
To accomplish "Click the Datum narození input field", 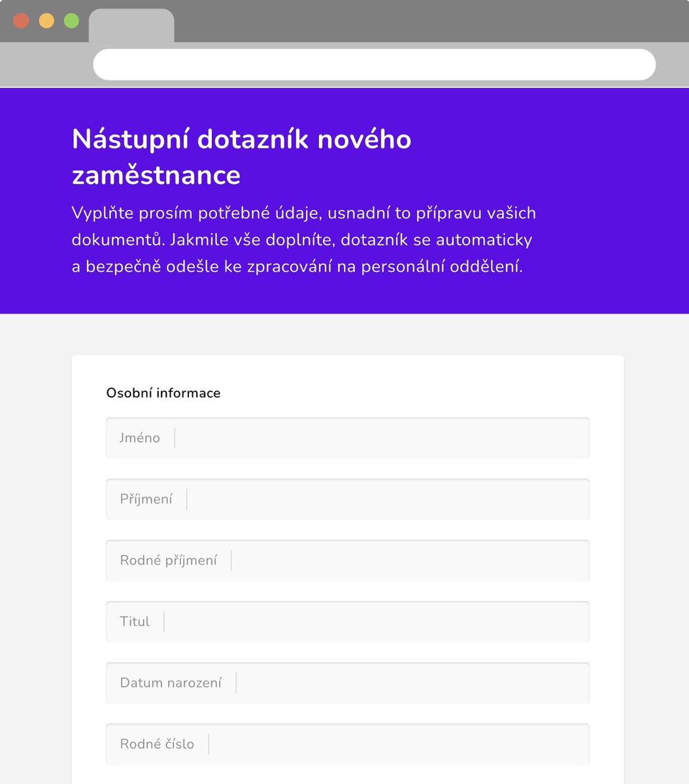I will tap(346, 682).
